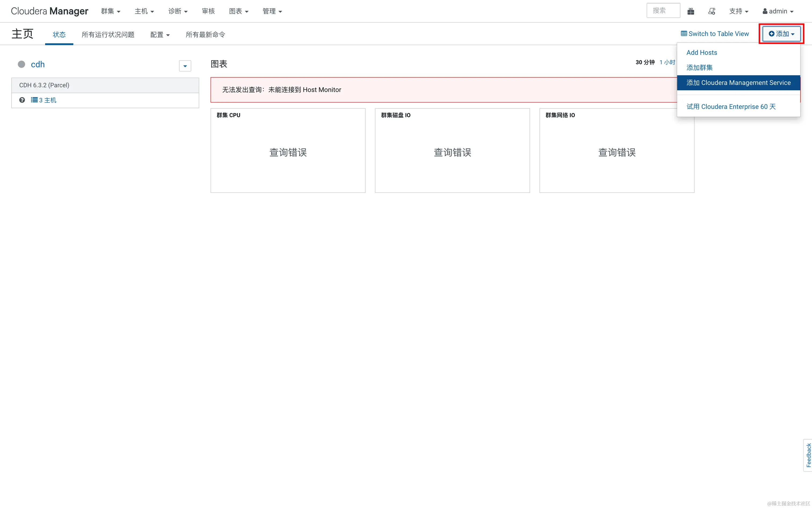Open the 群集 dropdown menu
The height and width of the screenshot is (508, 812).
click(111, 11)
